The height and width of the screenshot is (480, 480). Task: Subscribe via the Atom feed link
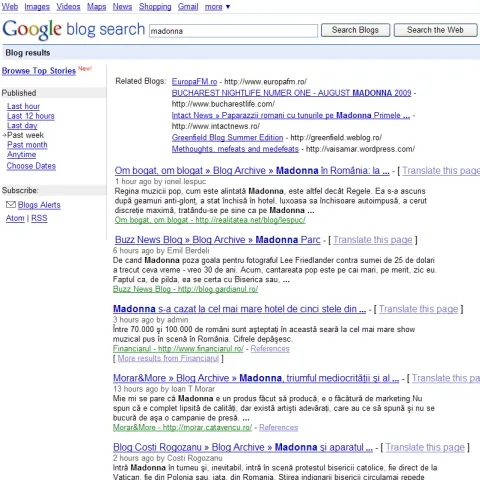tap(15, 218)
